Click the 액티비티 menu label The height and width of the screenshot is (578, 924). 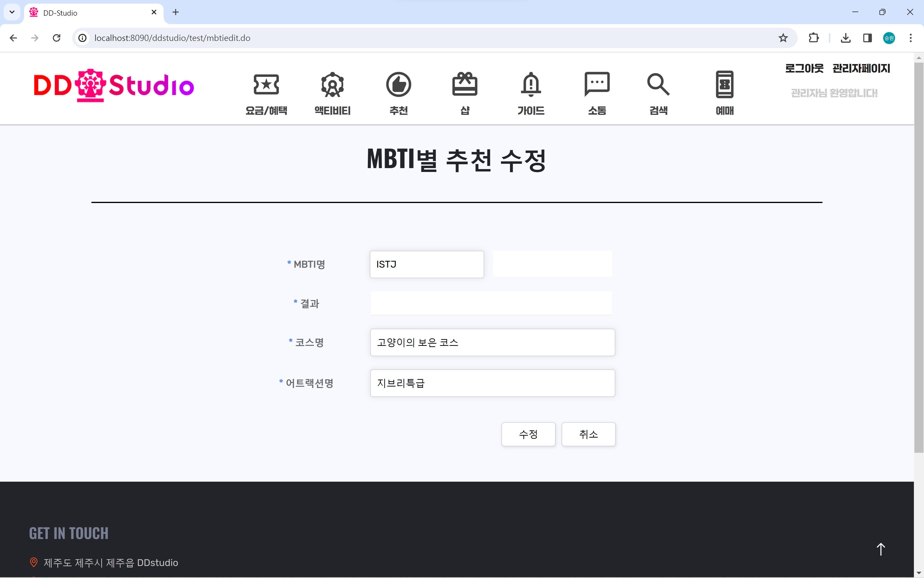pos(332,111)
